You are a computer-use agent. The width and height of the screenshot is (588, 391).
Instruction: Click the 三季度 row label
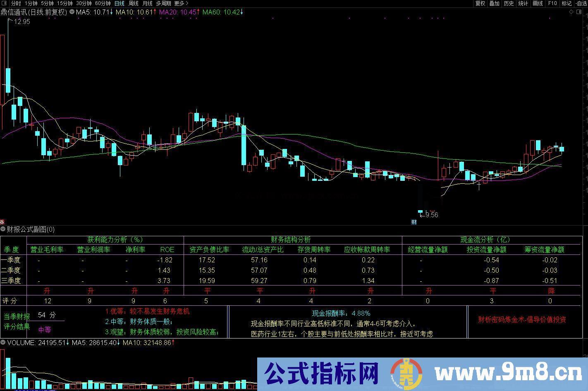(x=11, y=281)
